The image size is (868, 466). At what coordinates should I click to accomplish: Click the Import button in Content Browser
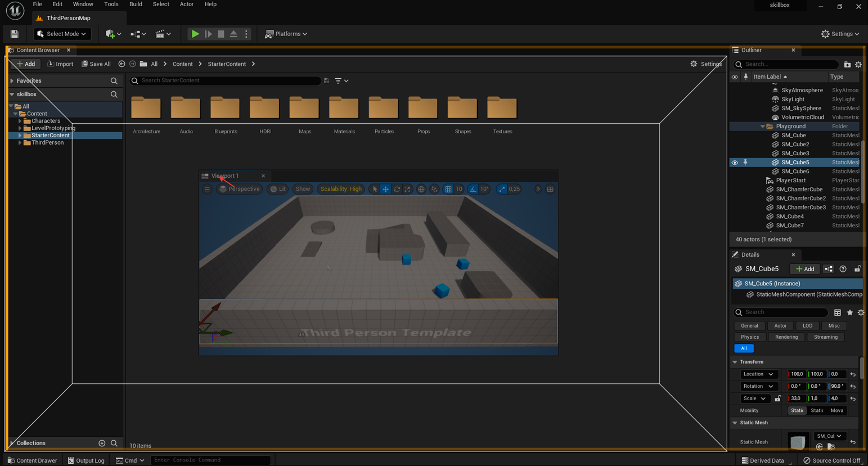61,64
